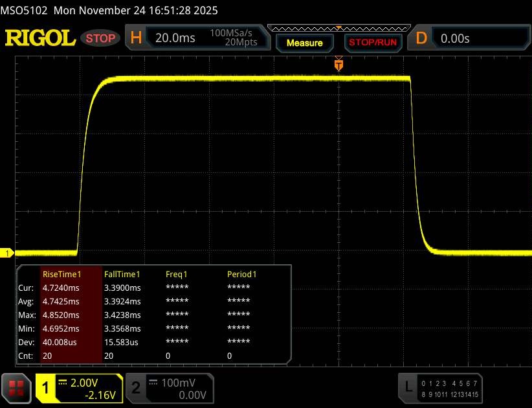Click the 100MSa/s sample rate readout

pyautogui.click(x=233, y=33)
